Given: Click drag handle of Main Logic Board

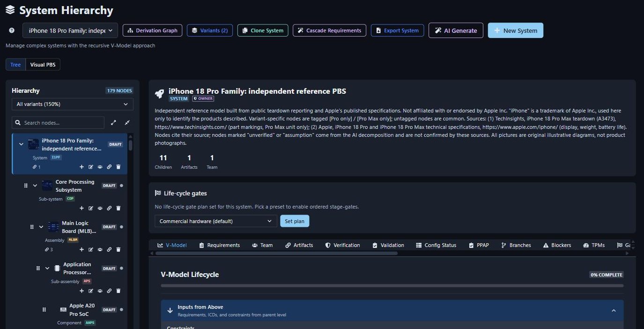Looking at the screenshot, I should pos(32,227).
